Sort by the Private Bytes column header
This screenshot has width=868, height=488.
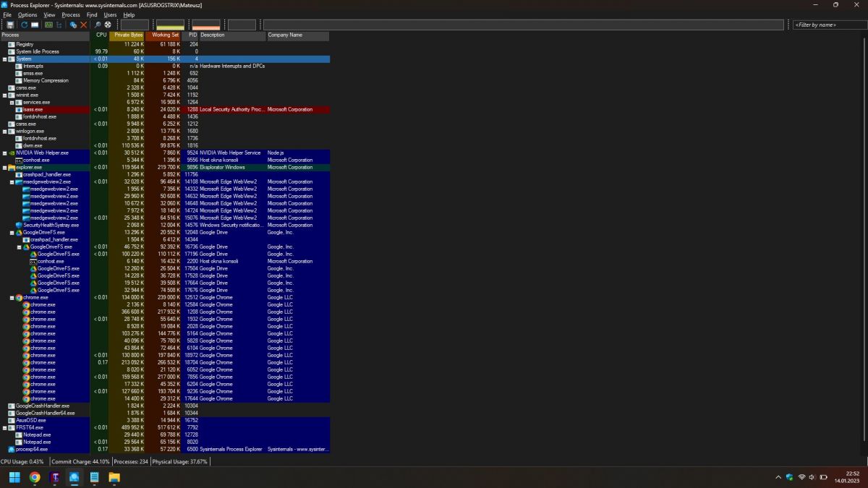pyautogui.click(x=127, y=35)
